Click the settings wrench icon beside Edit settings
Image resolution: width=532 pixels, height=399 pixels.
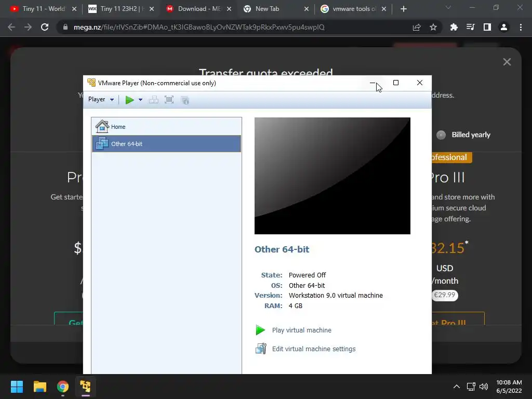(261, 349)
